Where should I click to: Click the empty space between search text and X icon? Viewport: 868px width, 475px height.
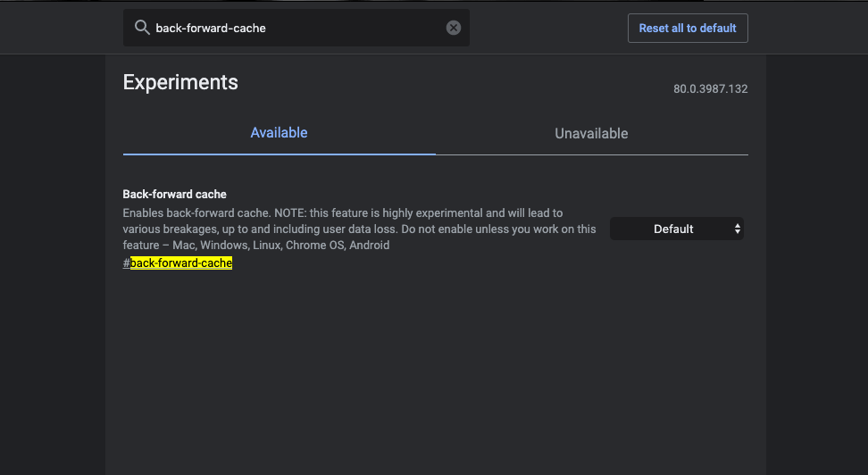tap(355, 28)
